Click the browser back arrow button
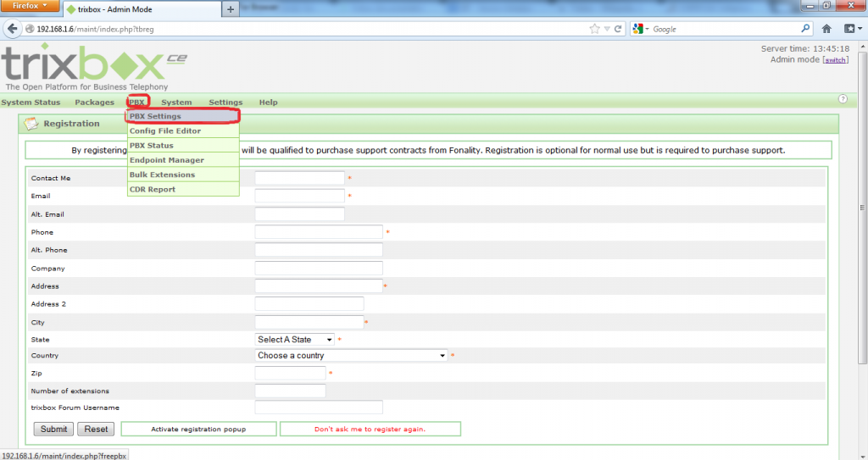The width and height of the screenshot is (868, 460). click(x=12, y=29)
